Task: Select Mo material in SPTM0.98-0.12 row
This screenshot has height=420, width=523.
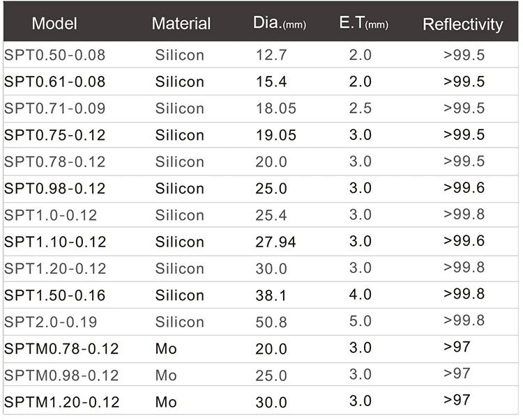Action: pyautogui.click(x=166, y=375)
